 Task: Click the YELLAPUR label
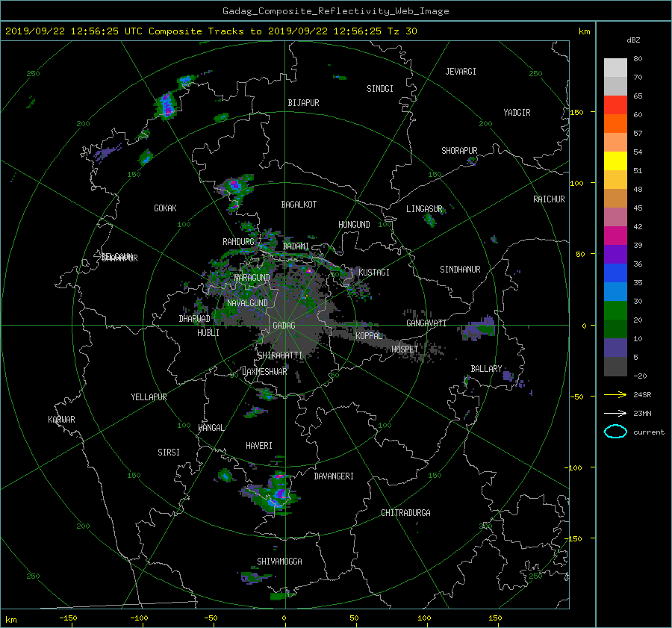click(149, 397)
